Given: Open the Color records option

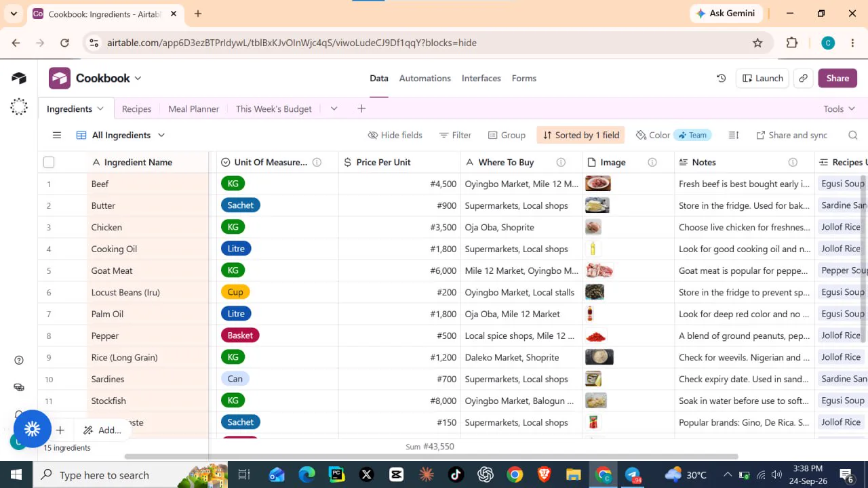Looking at the screenshot, I should tap(653, 135).
